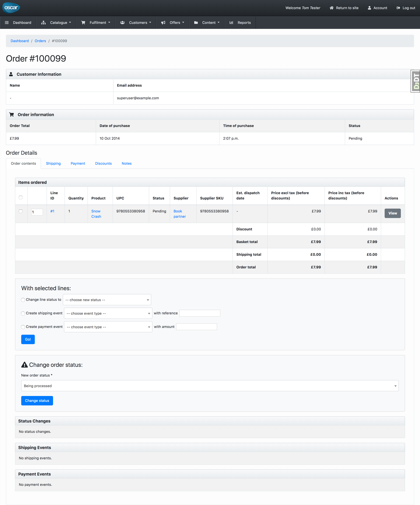Click the person icon in Customer Information header
Image resolution: width=420 pixels, height=505 pixels.
[x=11, y=74]
